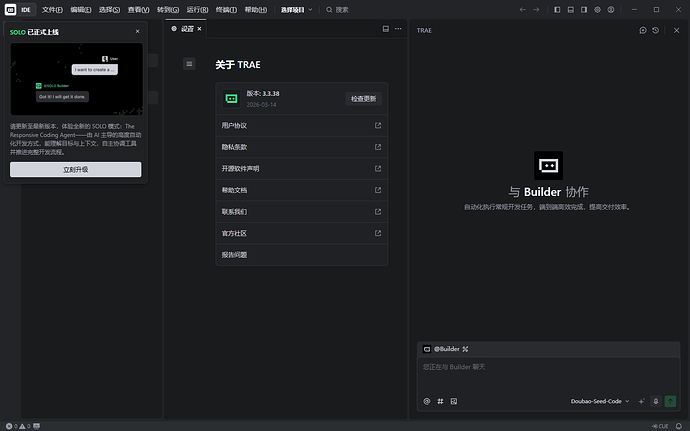Click external link icon next to 隐私条款
This screenshot has height=431, width=690.
[x=378, y=147]
